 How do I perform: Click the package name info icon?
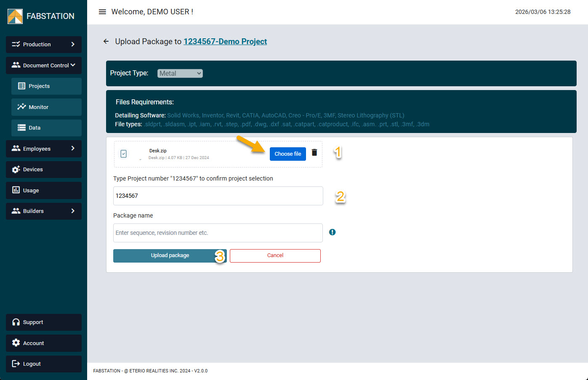click(332, 232)
